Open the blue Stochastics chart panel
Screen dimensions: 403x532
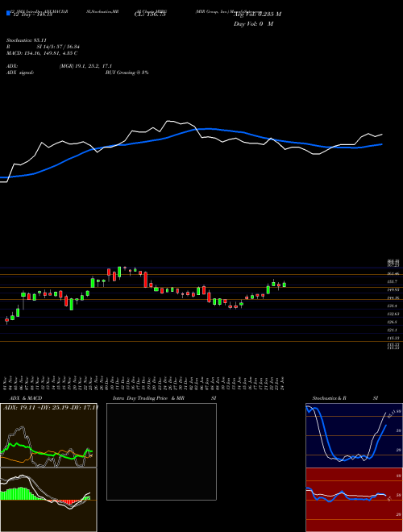[x=354, y=435]
